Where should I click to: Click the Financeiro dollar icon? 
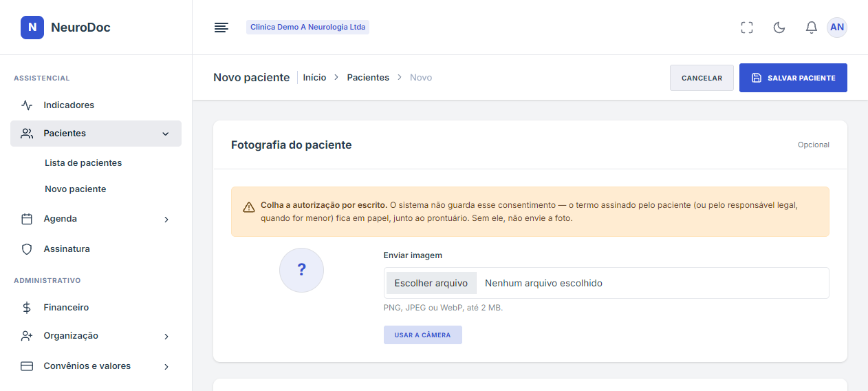[27, 308]
